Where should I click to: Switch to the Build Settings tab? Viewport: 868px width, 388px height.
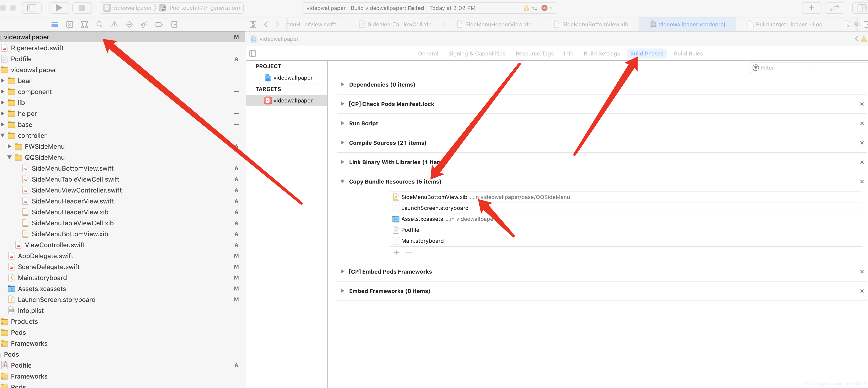coord(601,53)
